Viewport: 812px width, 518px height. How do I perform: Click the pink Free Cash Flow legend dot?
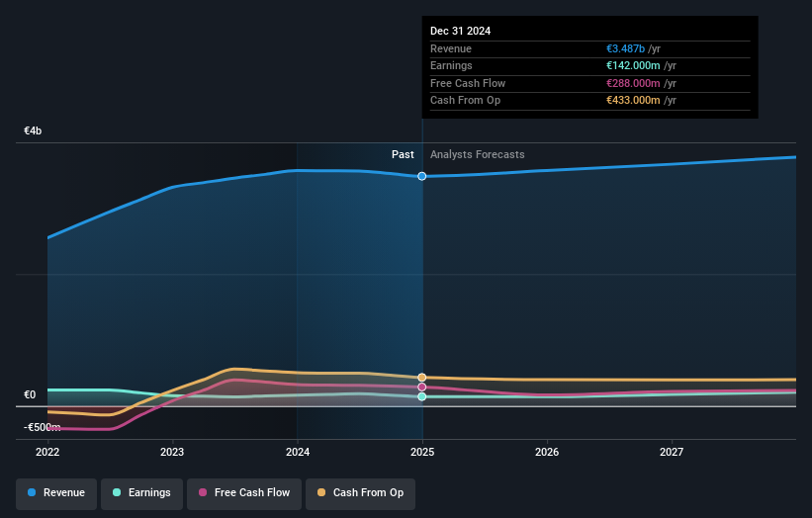click(203, 492)
